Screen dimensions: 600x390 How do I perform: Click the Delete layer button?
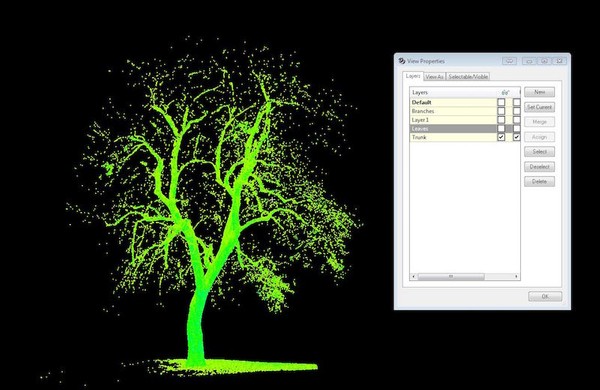pos(540,181)
